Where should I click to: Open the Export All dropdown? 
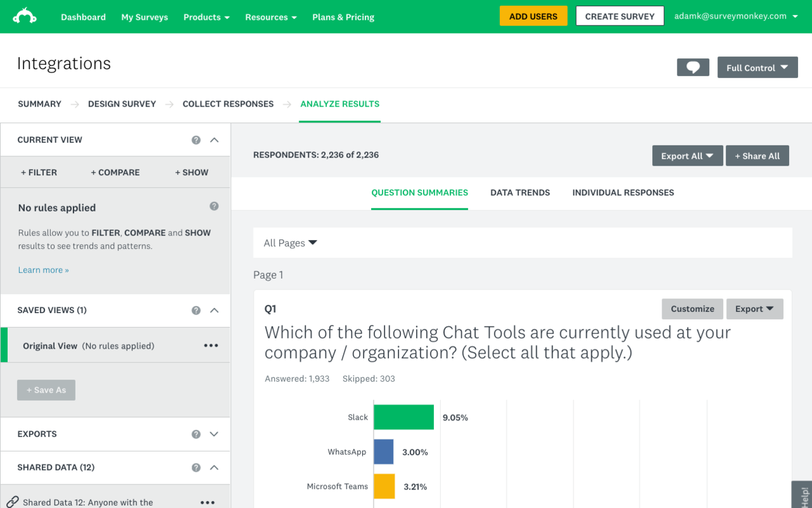[687, 155]
